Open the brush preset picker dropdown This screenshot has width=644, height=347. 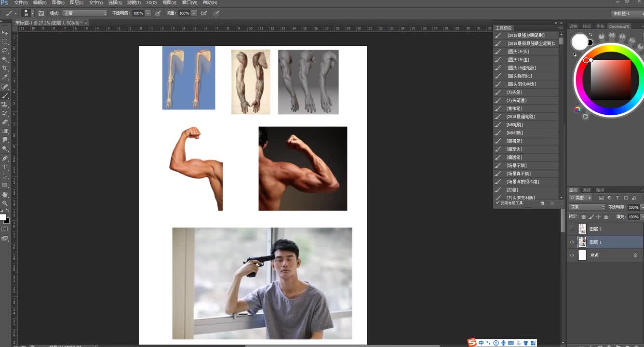pyautogui.click(x=32, y=13)
